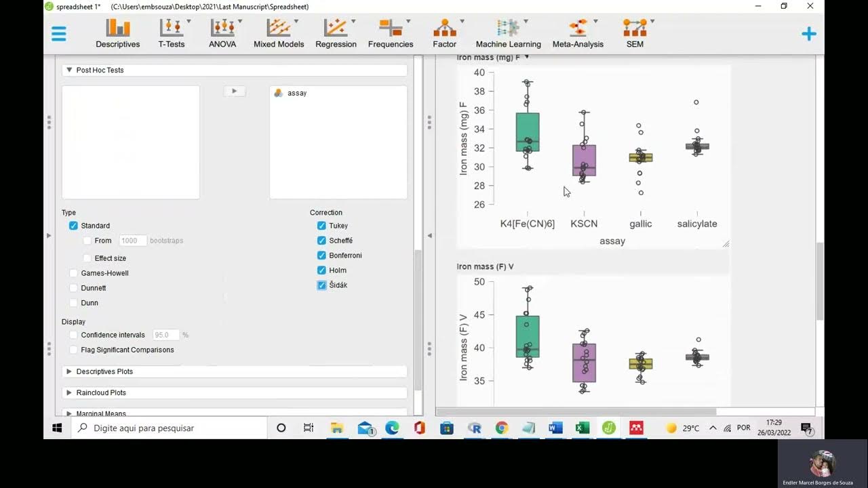Open the Windows notification center
This screenshot has width=868, height=488.
[x=806, y=428]
